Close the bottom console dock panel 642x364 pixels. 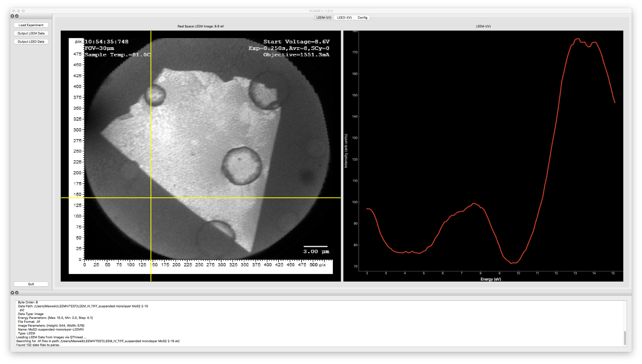click(x=12, y=293)
